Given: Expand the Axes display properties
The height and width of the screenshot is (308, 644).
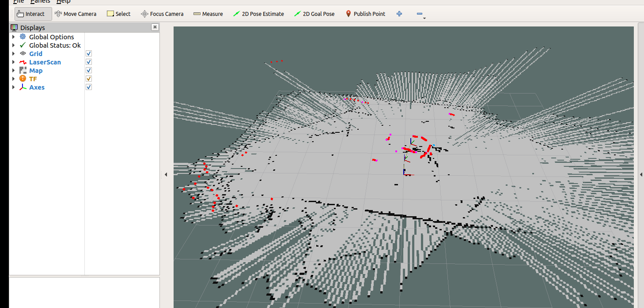Looking at the screenshot, I should click(13, 87).
